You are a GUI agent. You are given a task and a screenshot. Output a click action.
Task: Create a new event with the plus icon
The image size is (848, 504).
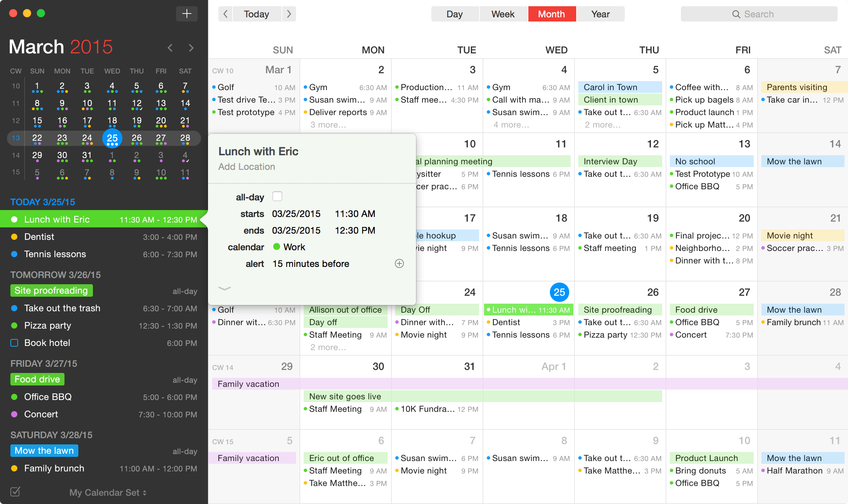click(187, 14)
